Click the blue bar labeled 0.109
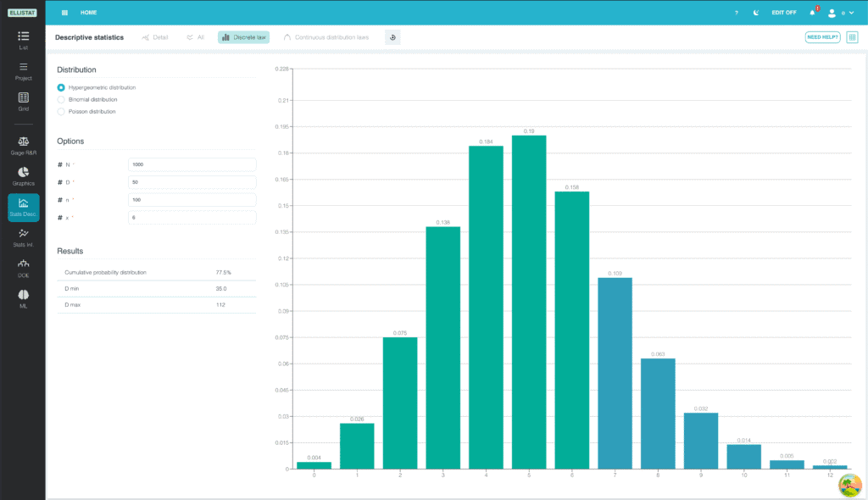The width and height of the screenshot is (868, 500). (x=615, y=373)
